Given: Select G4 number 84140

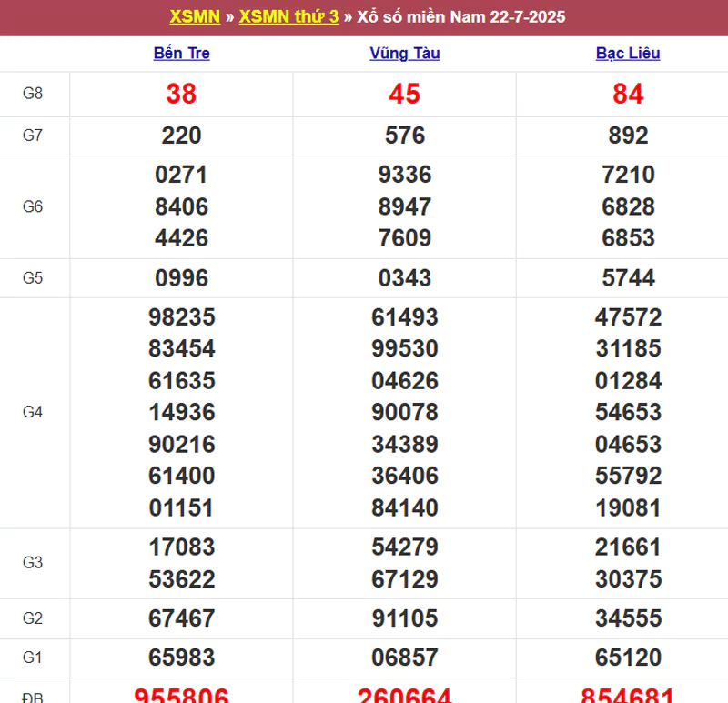Looking at the screenshot, I should 405,507.
